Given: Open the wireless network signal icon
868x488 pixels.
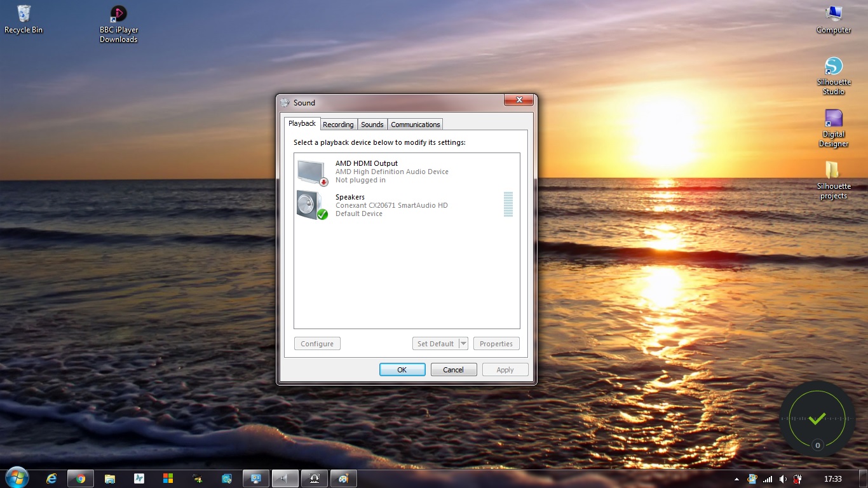Looking at the screenshot, I should coord(768,479).
